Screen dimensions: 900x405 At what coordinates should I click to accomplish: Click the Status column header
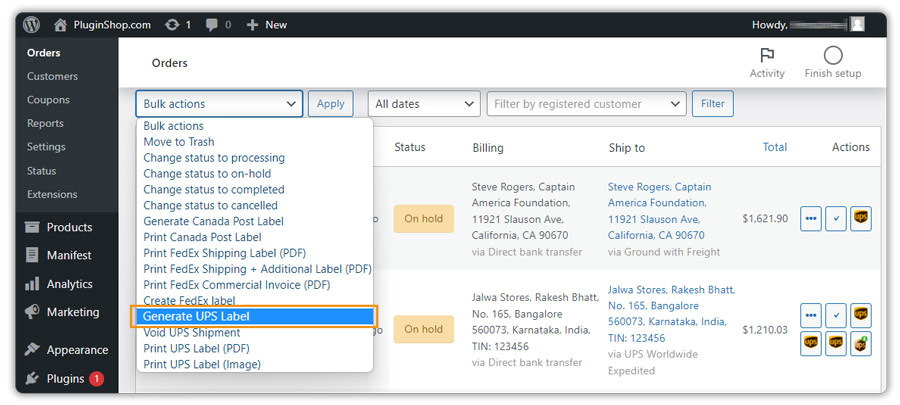point(410,147)
